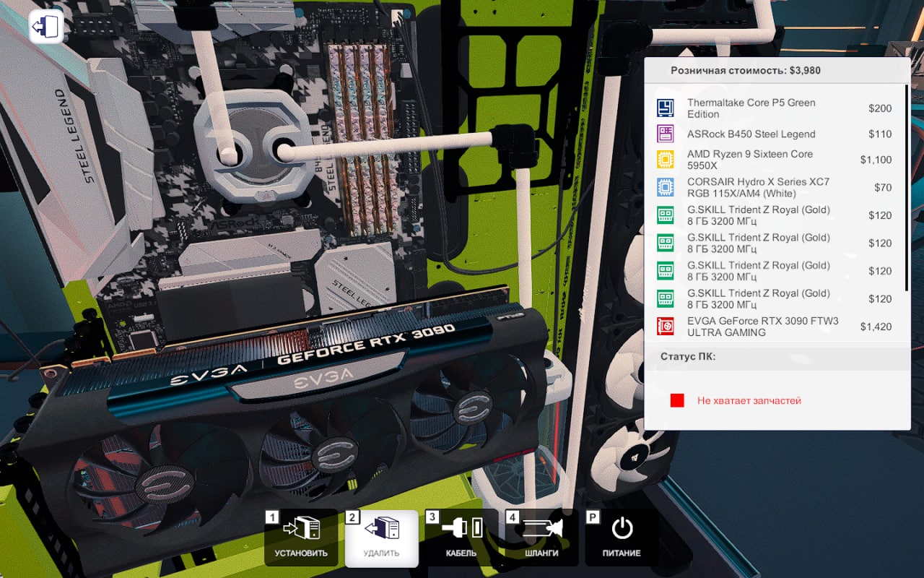Click the $200 case price
Viewport: 924px width, 578px height.
pyautogui.click(x=880, y=108)
